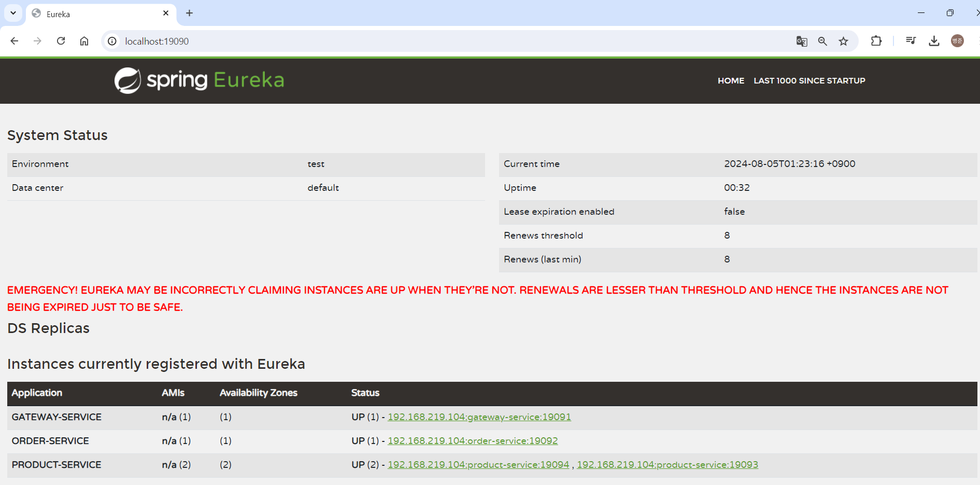Screen dimensions: 980x485
Task: Select the Uptime value 00:32
Action: tap(736, 188)
